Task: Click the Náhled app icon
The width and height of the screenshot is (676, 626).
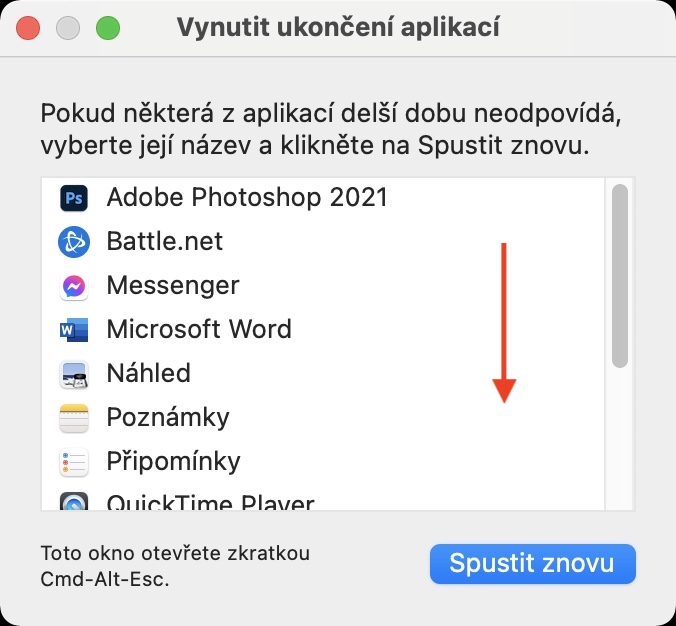Action: (74, 374)
